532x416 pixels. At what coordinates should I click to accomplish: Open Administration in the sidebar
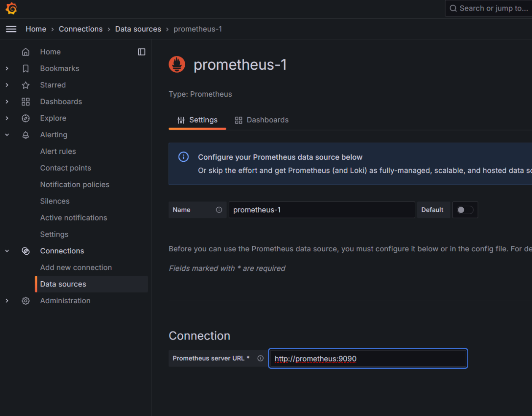[x=65, y=301]
